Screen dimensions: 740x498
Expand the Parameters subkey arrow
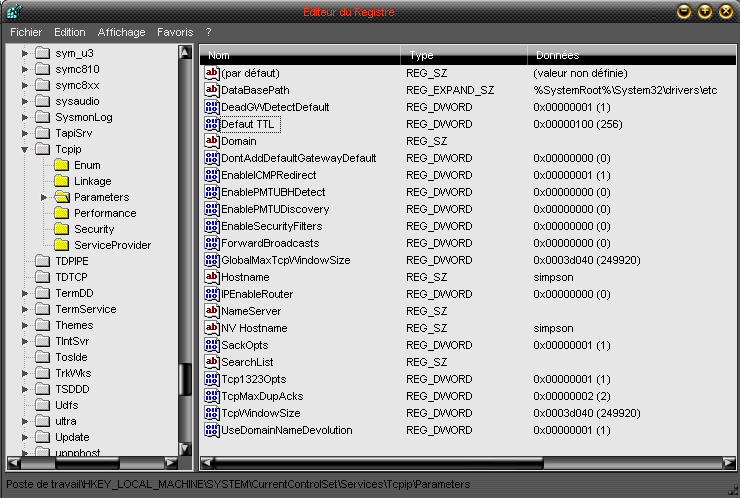[43, 197]
